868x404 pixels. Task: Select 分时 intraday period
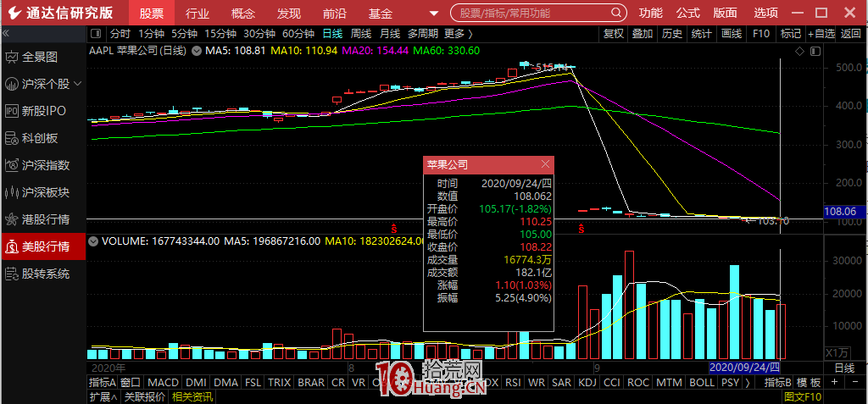click(120, 34)
